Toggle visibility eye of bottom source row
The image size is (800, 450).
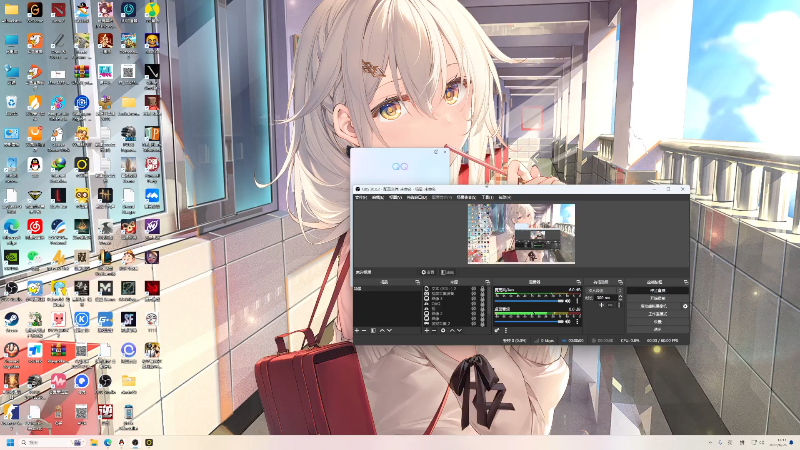(473, 323)
